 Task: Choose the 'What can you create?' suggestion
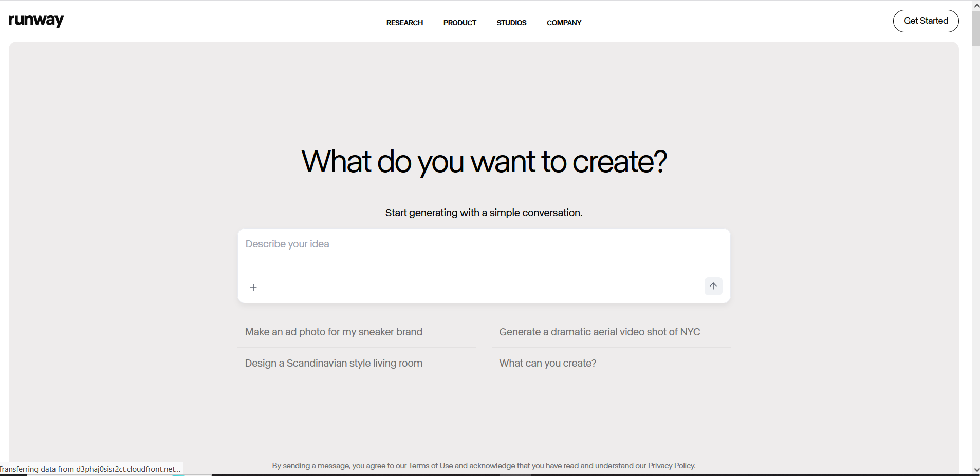click(547, 364)
